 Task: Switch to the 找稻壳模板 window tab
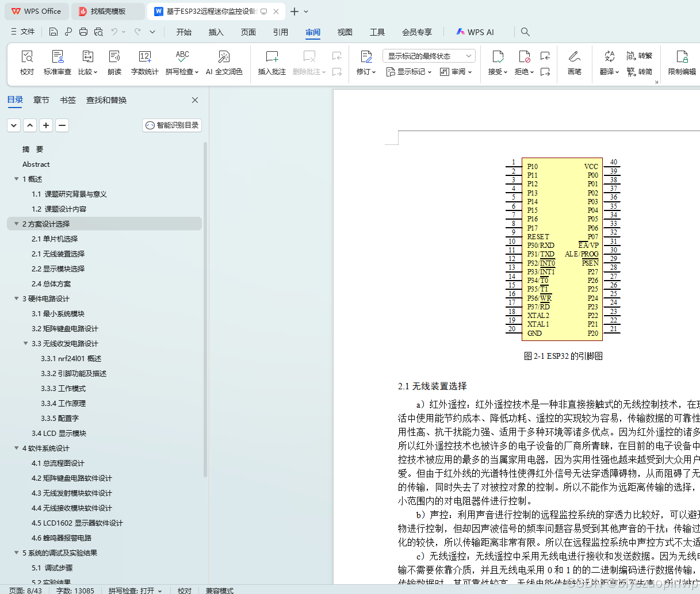[x=108, y=12]
